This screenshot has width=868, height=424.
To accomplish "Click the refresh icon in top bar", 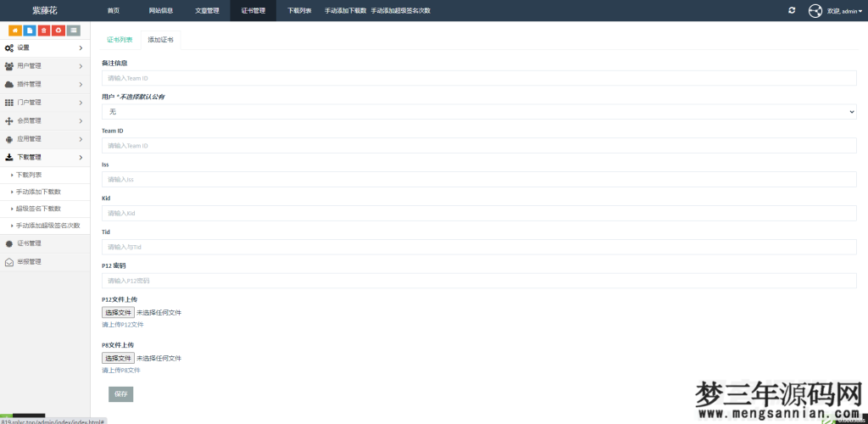I will (792, 10).
